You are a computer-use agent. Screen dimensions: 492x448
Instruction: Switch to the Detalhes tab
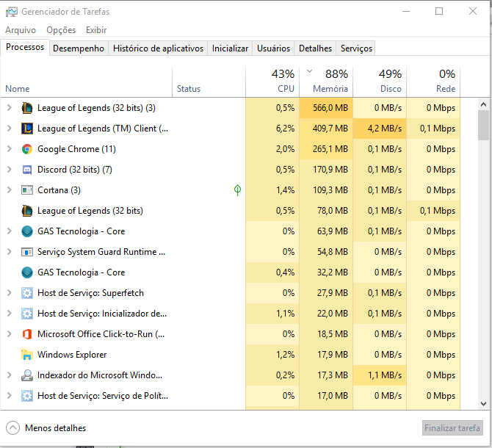[x=315, y=48]
